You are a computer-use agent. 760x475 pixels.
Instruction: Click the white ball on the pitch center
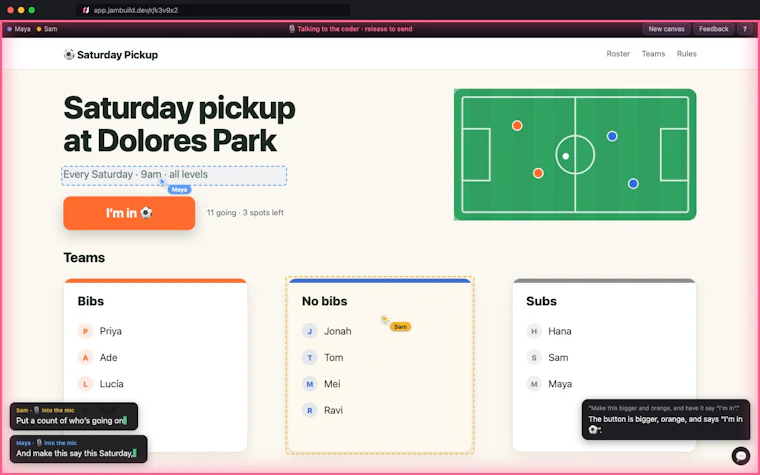tap(566, 156)
